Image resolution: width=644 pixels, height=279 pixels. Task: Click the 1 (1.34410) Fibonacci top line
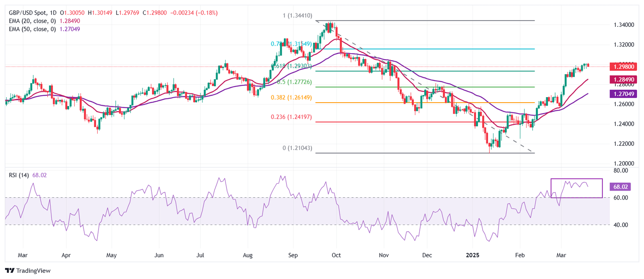pos(419,20)
